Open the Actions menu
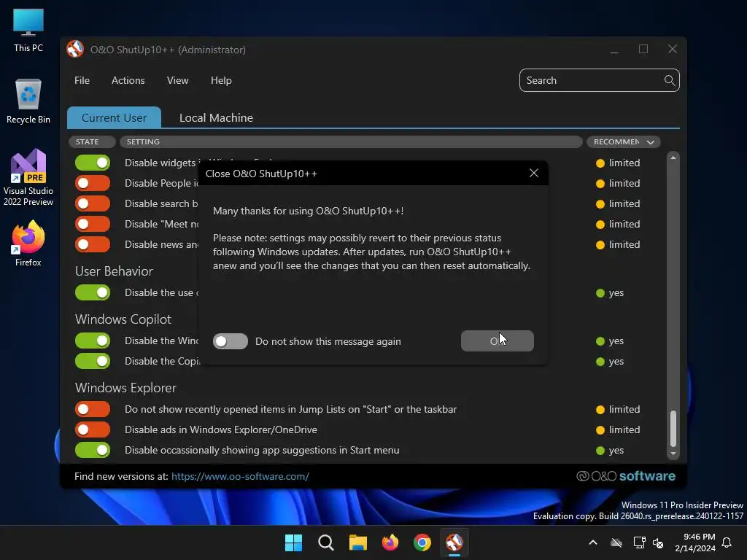 [x=128, y=80]
